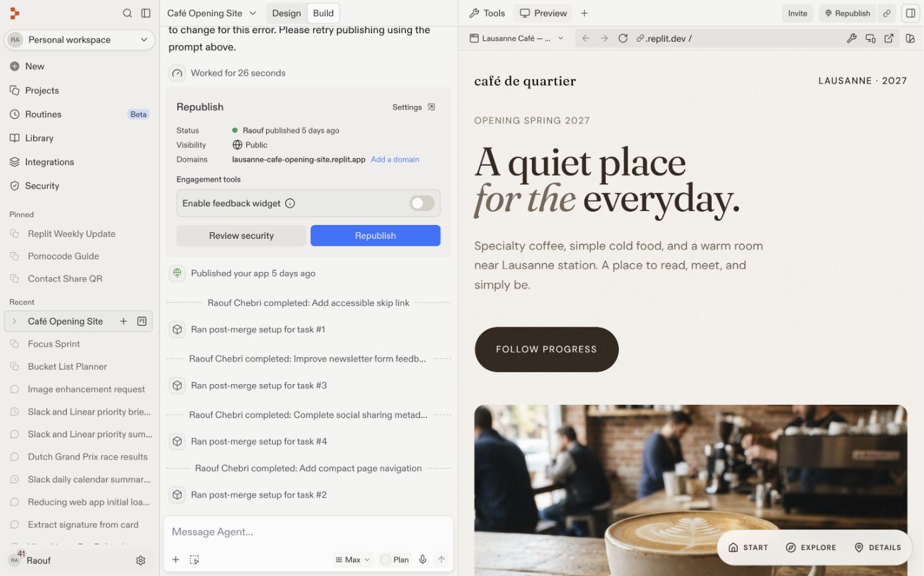Click the café latte photo in preview

click(691, 490)
